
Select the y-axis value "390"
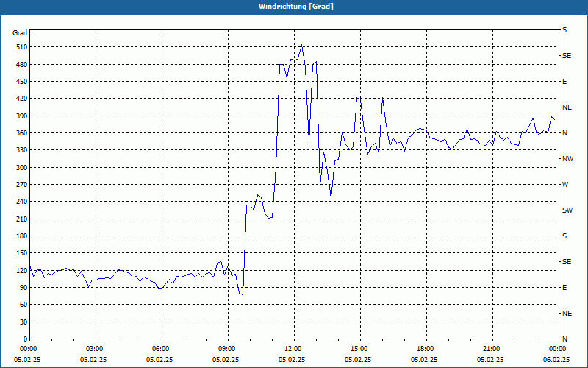[22, 116]
